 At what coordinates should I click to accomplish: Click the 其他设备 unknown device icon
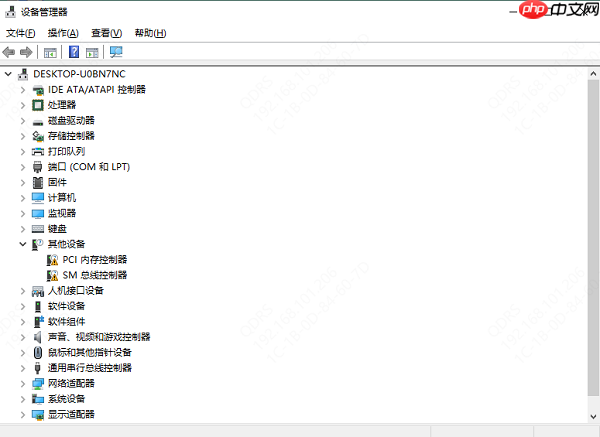pyautogui.click(x=38, y=245)
